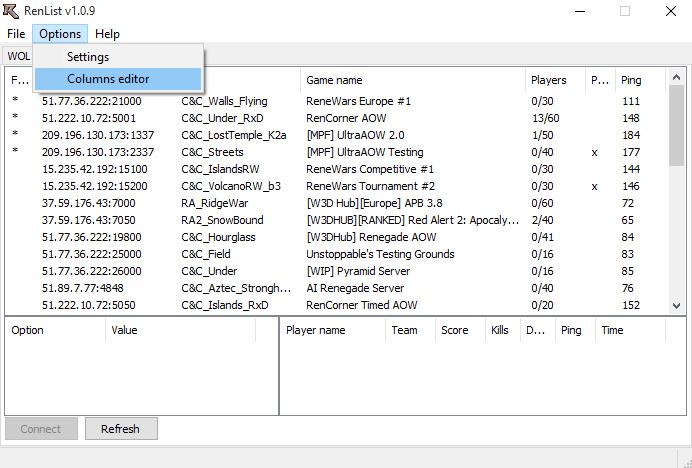Click the F... favorites column header
692x468 pixels.
coord(20,80)
